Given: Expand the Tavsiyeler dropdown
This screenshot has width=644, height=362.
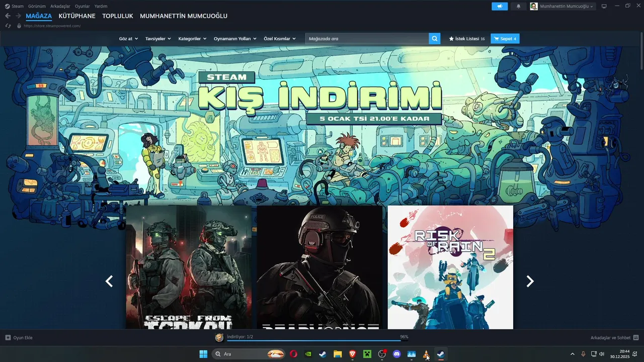Looking at the screenshot, I should coord(158,39).
